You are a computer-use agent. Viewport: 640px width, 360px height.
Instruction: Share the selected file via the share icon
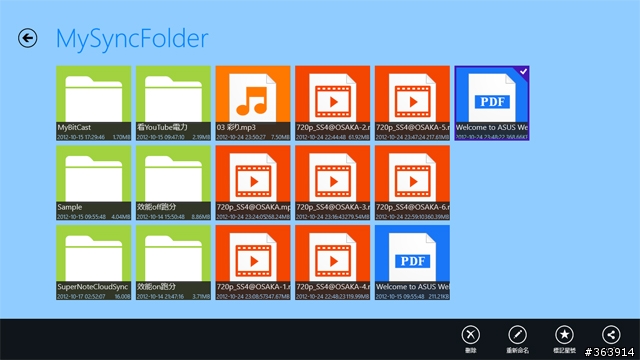[x=611, y=335]
